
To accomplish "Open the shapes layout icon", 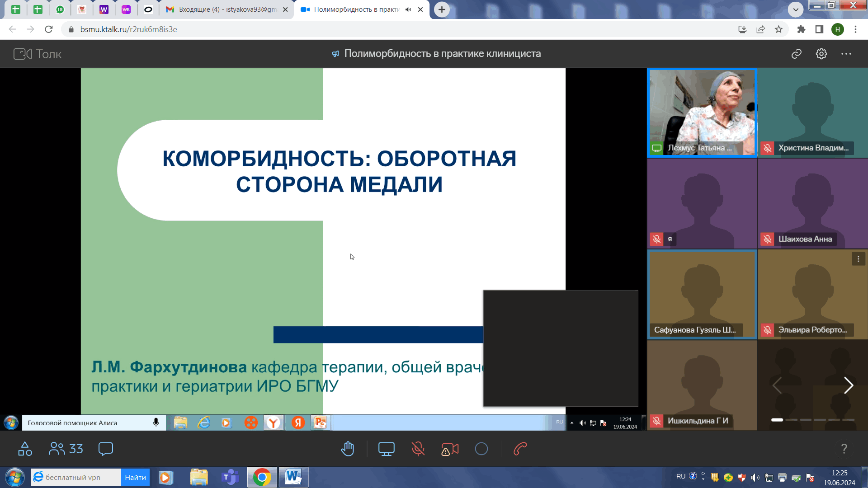I will [x=25, y=449].
